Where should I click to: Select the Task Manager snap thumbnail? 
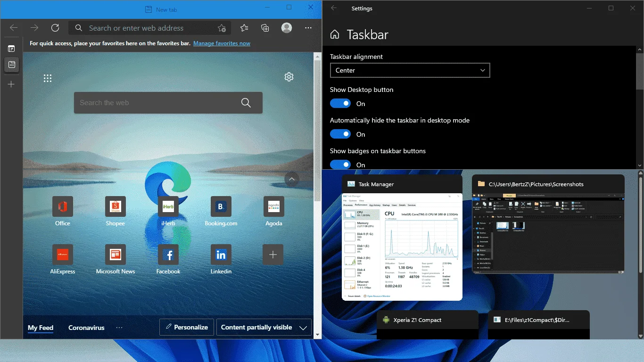pyautogui.click(x=402, y=238)
